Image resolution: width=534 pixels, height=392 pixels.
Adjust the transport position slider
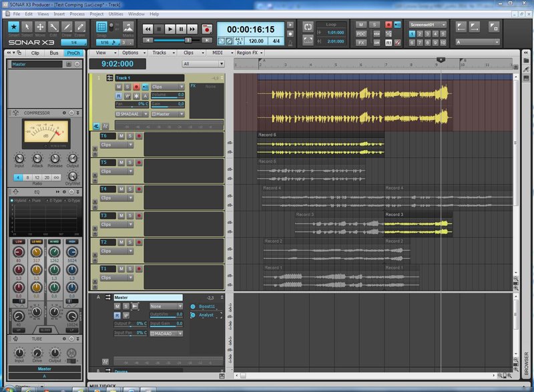point(188,40)
